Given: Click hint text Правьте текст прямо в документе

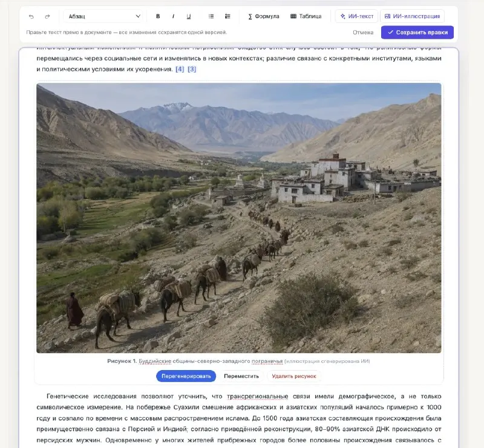Looking at the screenshot, I should pyautogui.click(x=126, y=33).
